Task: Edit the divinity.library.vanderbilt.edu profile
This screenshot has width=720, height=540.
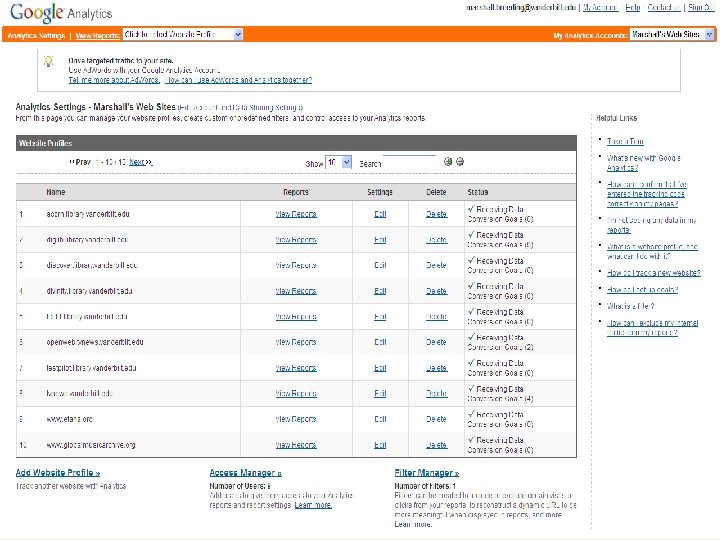Action: pos(380,291)
